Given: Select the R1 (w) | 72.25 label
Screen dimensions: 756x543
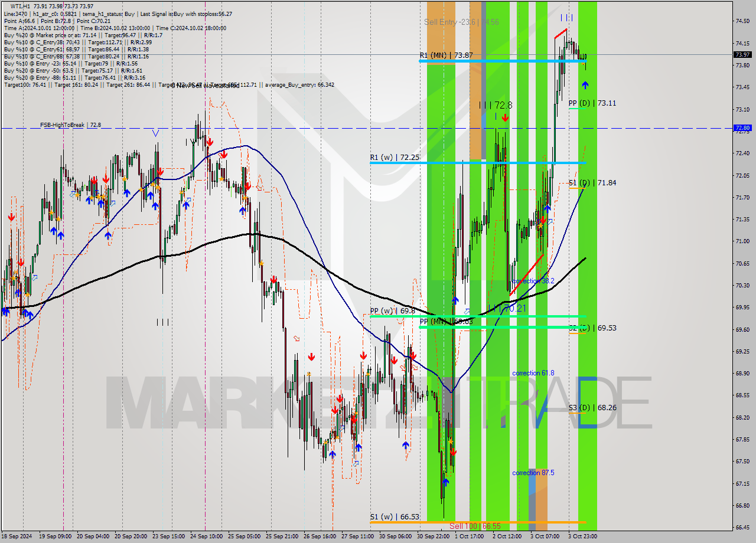Looking at the screenshot, I should point(395,158).
